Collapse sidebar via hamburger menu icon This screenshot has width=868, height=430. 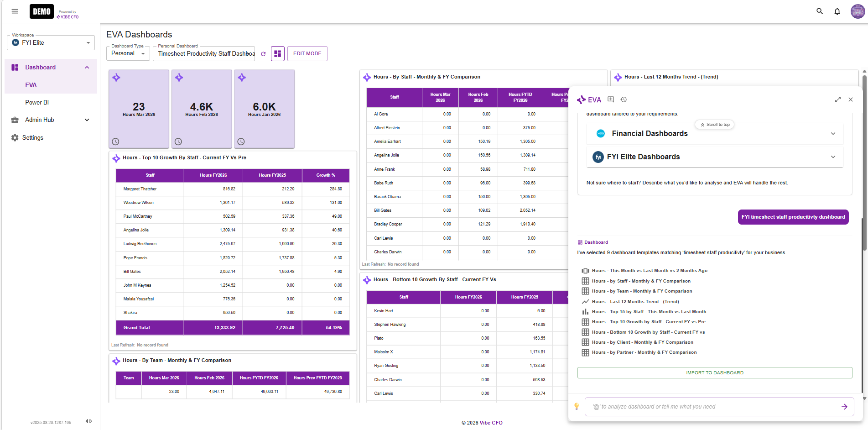tap(15, 11)
